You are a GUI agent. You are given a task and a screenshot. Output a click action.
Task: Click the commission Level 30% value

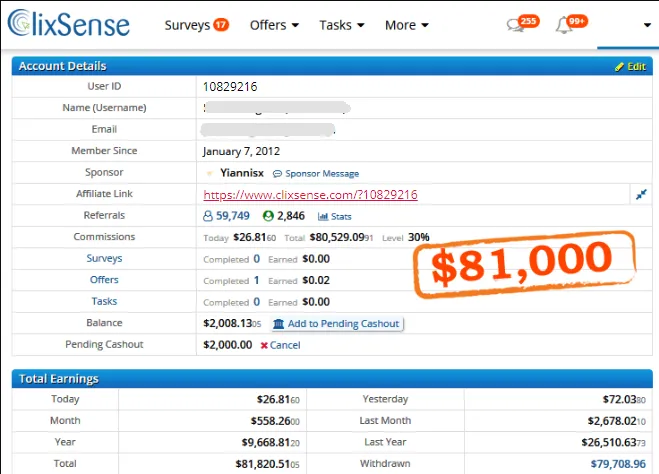pyautogui.click(x=419, y=237)
